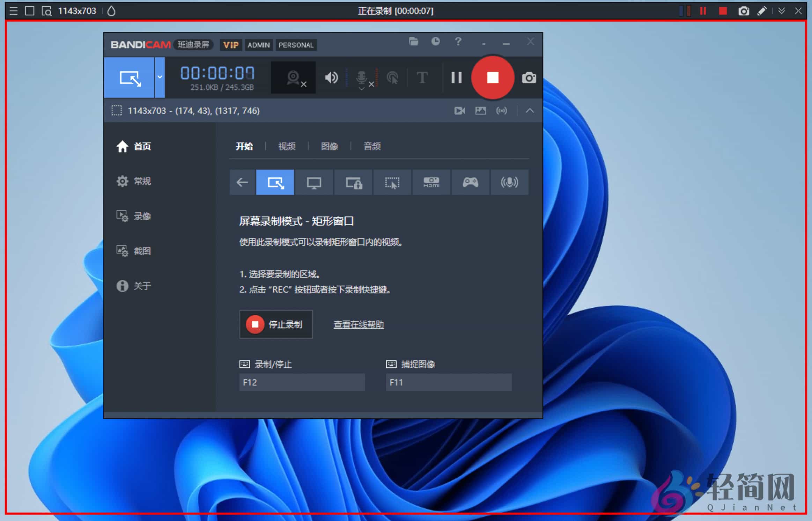The height and width of the screenshot is (521, 812).
Task: Switch to the 音频 tab
Action: pyautogui.click(x=371, y=146)
